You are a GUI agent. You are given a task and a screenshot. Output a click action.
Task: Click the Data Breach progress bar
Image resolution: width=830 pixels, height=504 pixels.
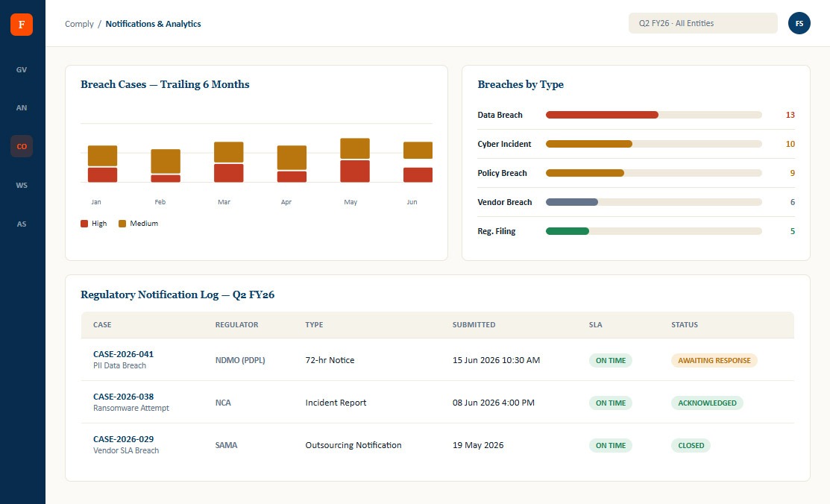tap(654, 115)
